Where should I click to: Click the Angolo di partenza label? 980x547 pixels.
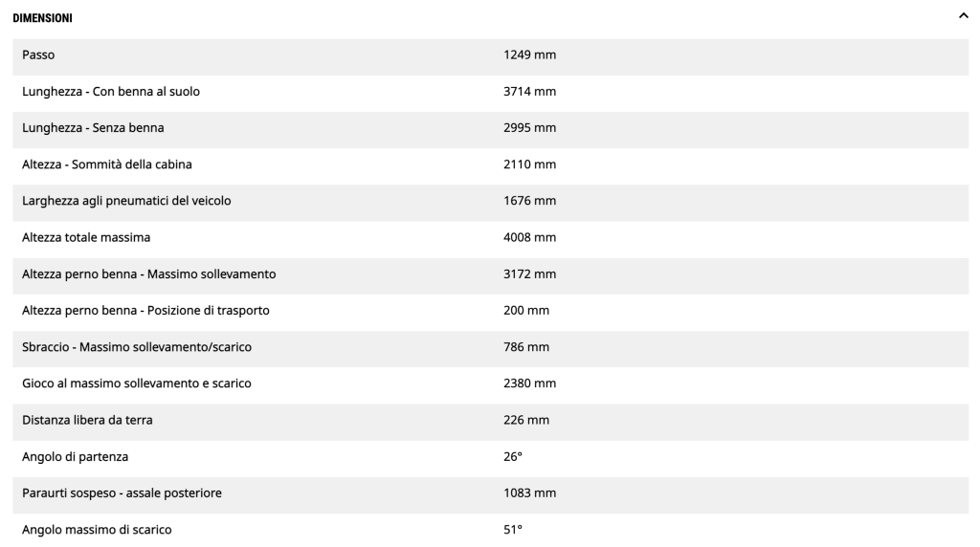tap(75, 456)
